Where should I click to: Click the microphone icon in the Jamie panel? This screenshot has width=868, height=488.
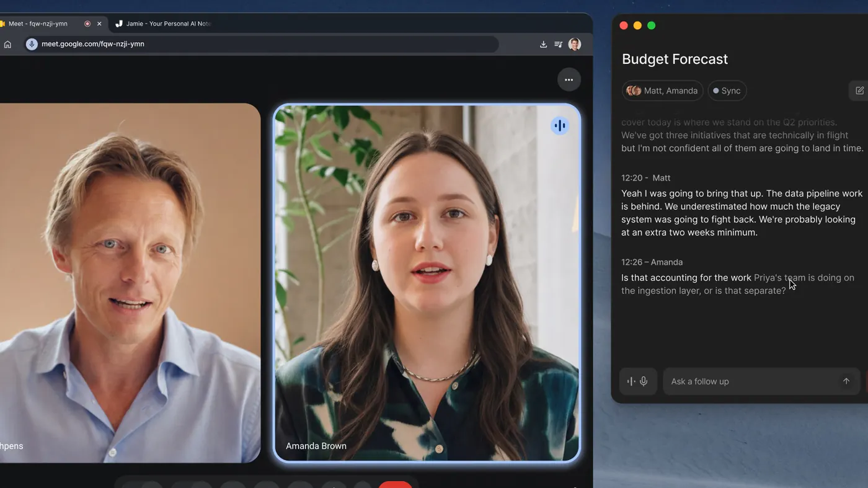(x=644, y=381)
